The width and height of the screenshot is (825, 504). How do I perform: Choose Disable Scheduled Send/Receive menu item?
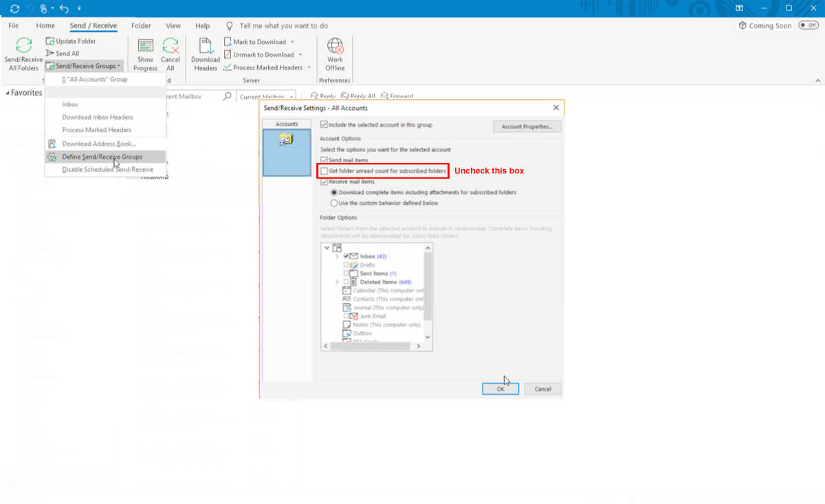(105, 169)
